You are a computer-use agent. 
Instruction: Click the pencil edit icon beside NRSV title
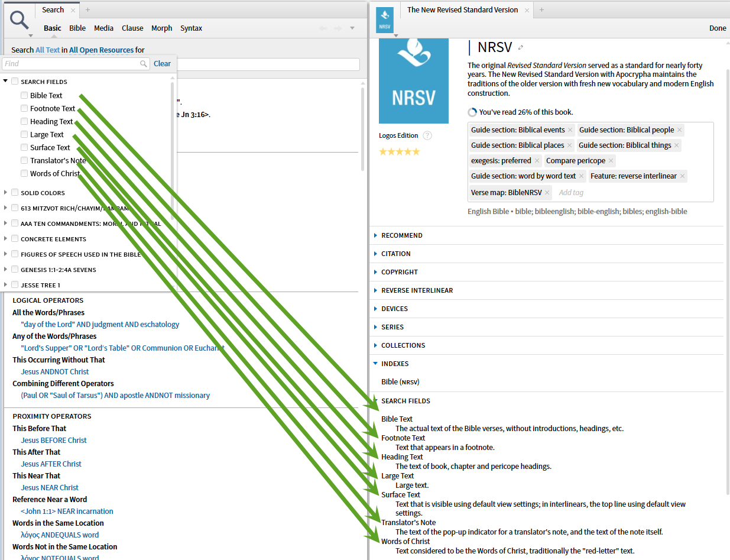pos(521,47)
